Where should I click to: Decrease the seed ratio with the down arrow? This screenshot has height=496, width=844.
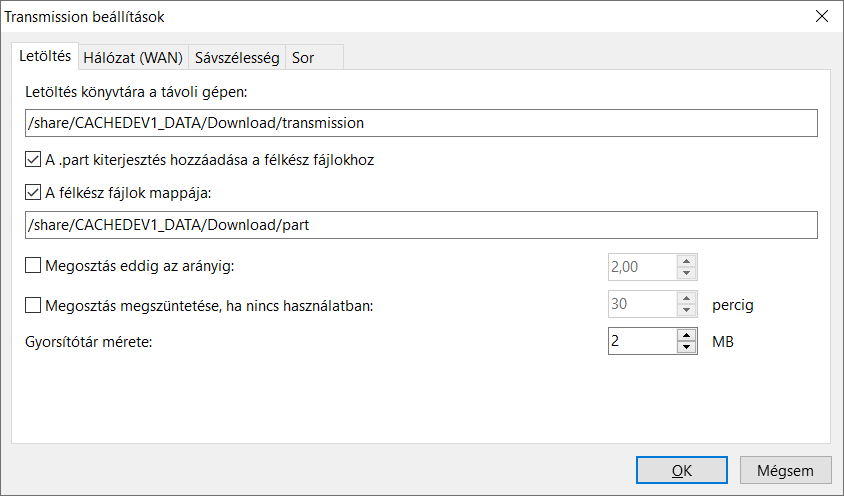[686, 273]
